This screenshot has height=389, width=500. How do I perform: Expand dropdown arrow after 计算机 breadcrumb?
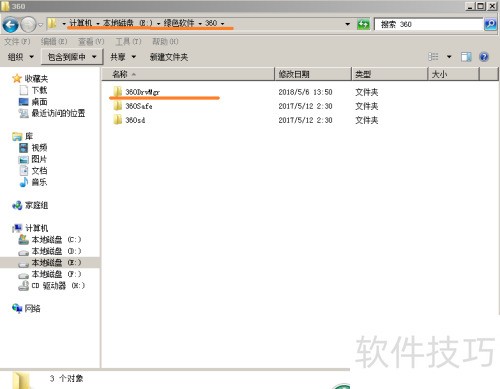[x=98, y=24]
